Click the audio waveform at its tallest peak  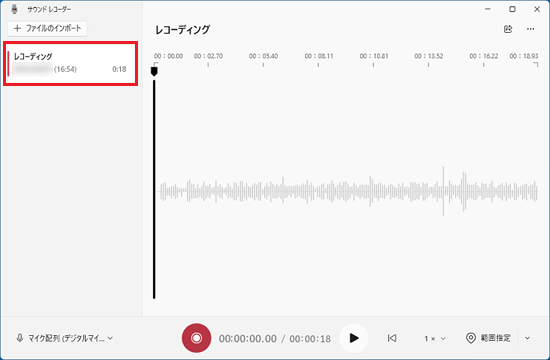[443, 191]
